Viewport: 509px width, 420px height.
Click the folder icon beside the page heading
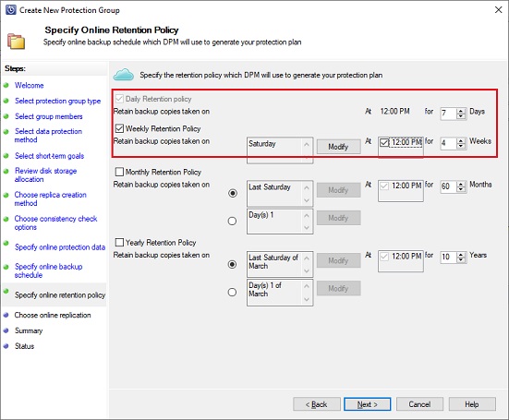[x=16, y=42]
